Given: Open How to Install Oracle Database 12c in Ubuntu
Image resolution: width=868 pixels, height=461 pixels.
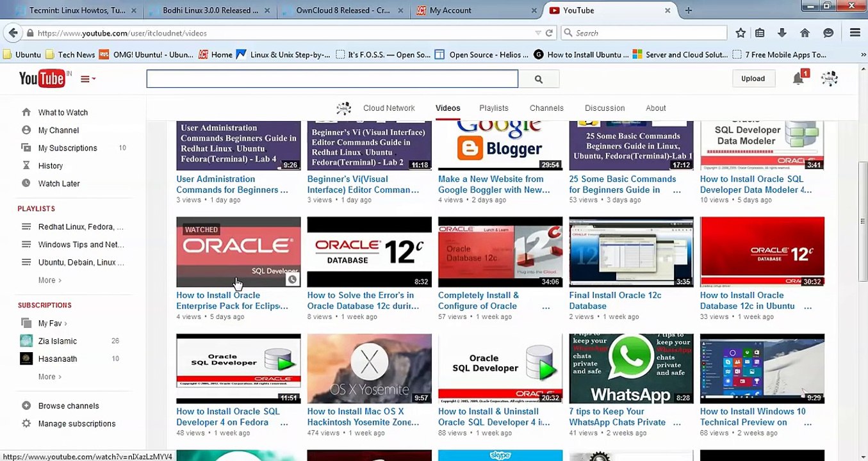Looking at the screenshot, I should [747, 300].
